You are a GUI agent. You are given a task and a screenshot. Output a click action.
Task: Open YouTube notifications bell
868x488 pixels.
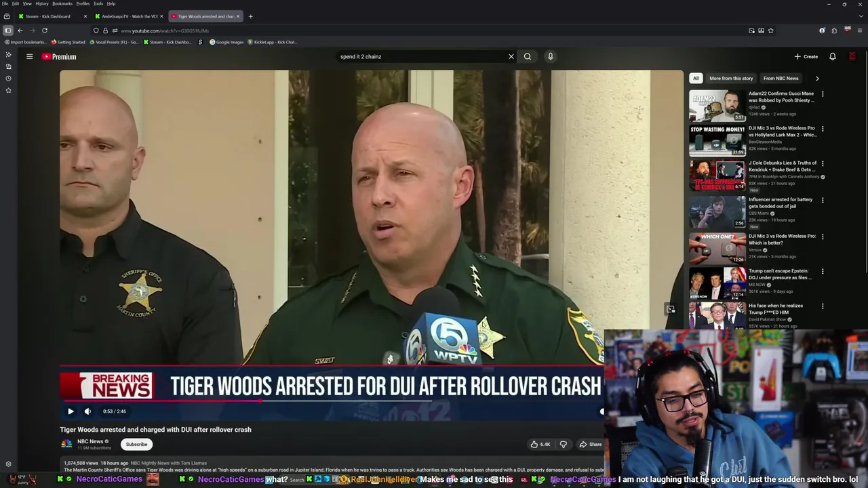click(833, 57)
